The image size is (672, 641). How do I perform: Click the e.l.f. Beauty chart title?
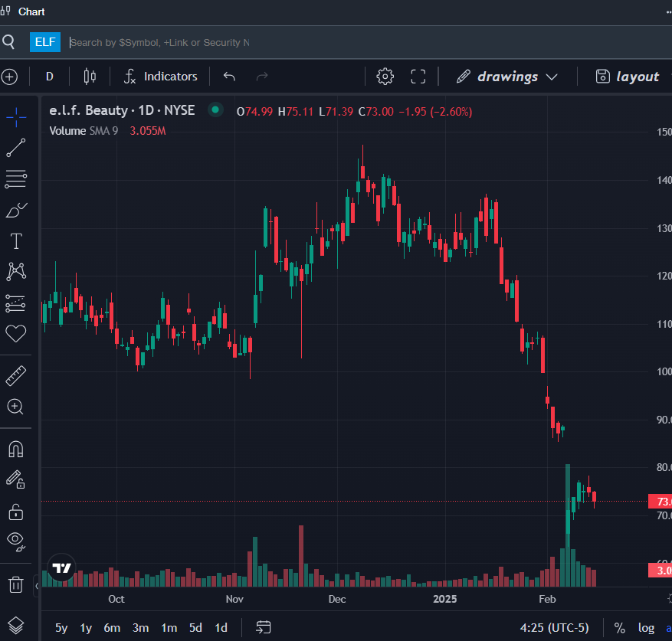pos(122,110)
